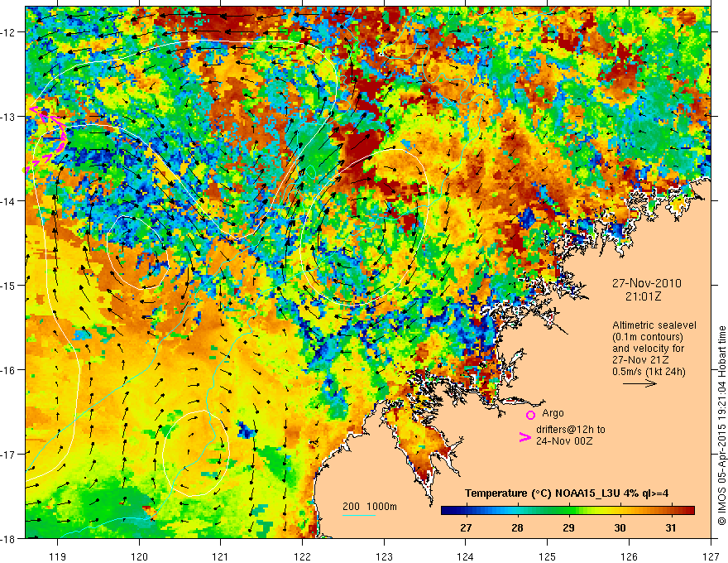Click the latitude axis label -18

[x=8, y=539]
